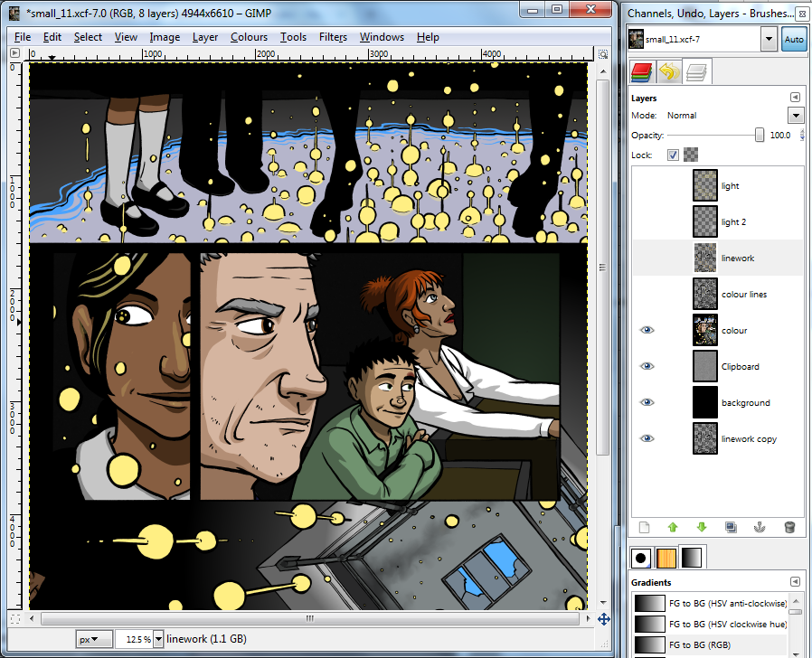Toggle the Lock pixels checkbox
This screenshot has height=658, width=812.
[x=673, y=155]
